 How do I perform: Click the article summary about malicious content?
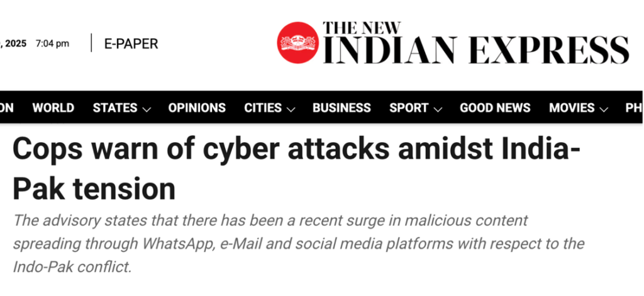point(299,244)
